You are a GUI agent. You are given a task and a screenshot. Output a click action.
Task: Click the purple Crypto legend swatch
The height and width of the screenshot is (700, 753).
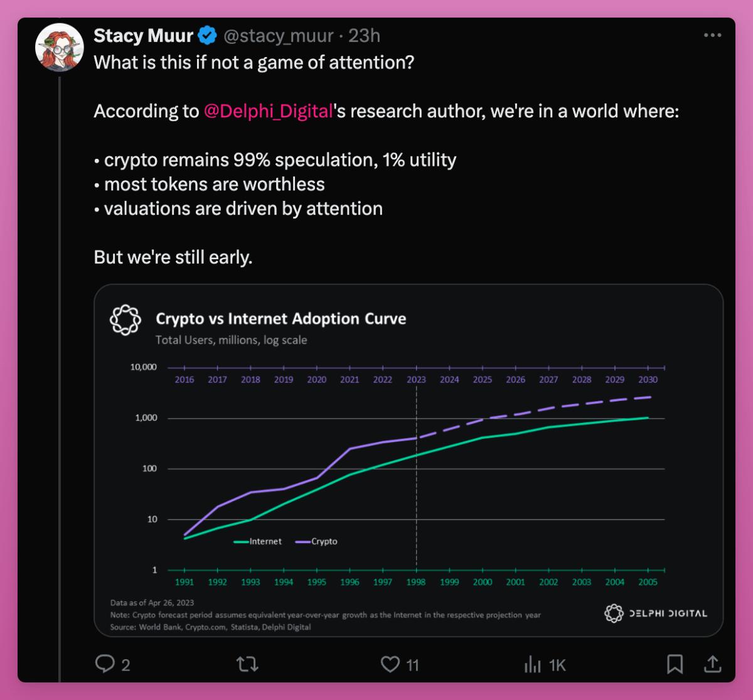pos(302,542)
